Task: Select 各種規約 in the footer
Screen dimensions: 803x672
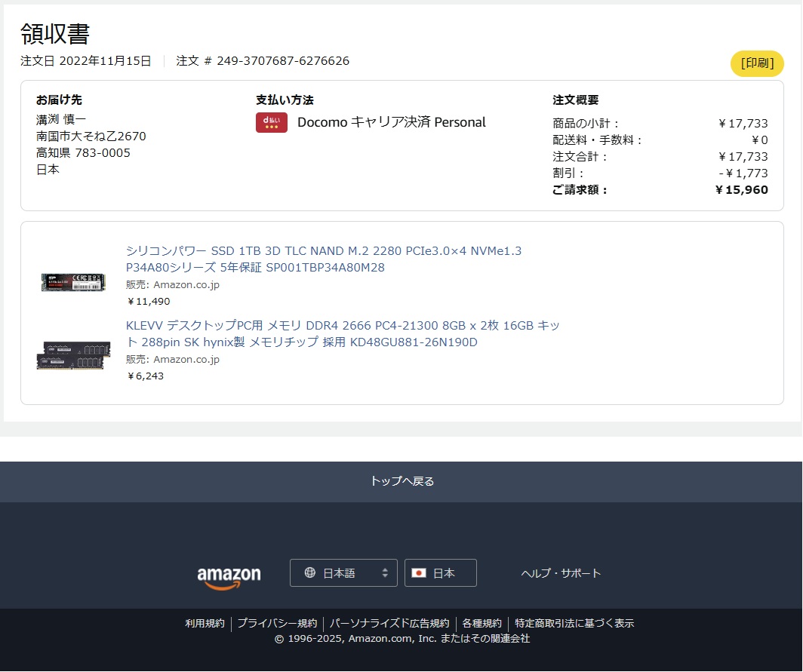Action: coord(481,624)
